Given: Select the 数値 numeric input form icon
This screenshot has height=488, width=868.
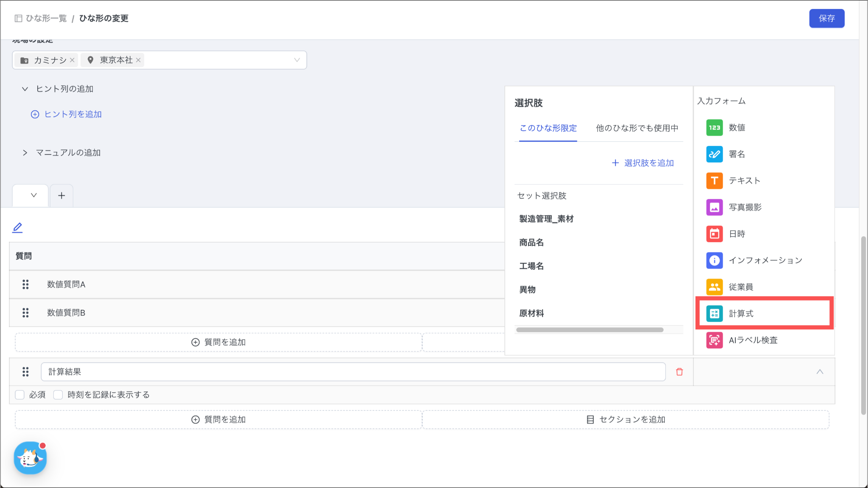Looking at the screenshot, I should click(x=714, y=128).
